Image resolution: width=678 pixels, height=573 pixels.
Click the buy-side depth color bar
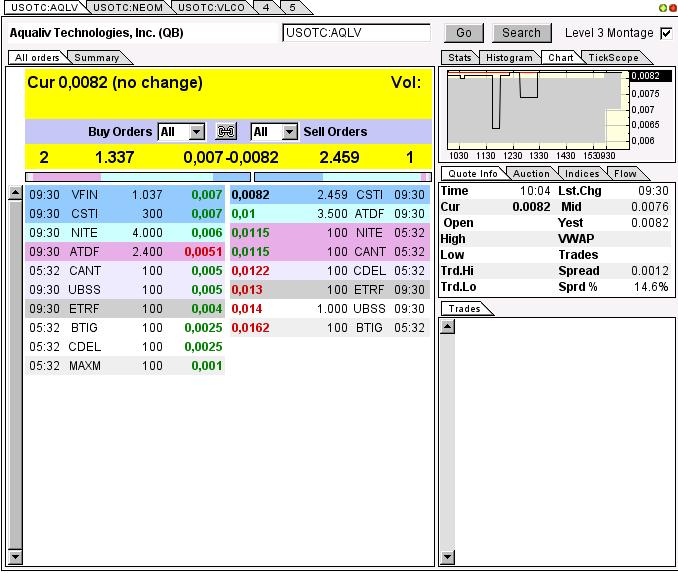[x=138, y=177]
